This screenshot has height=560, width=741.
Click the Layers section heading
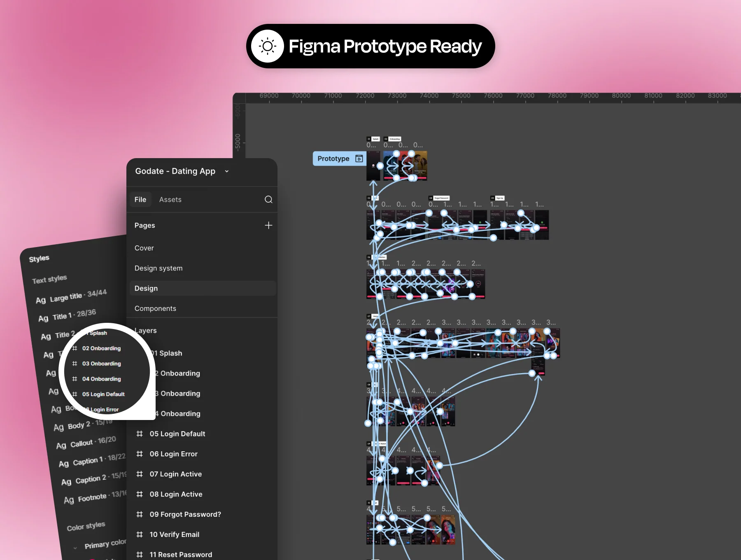point(146,331)
